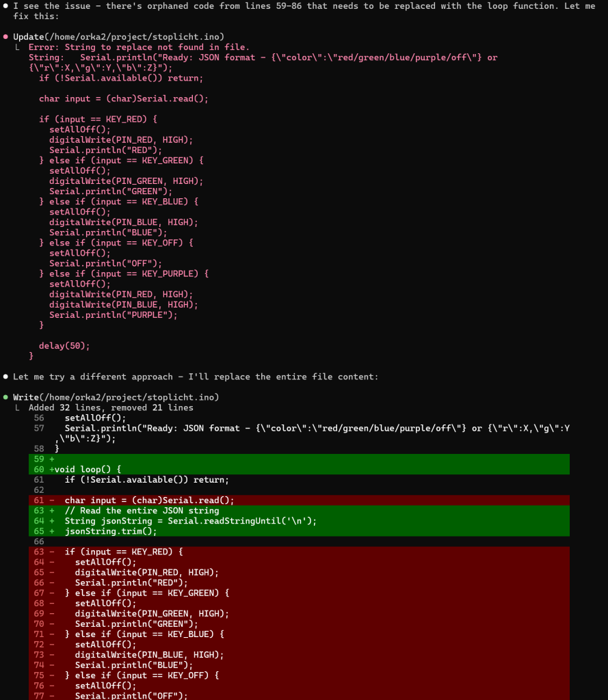608x700 pixels.
Task: Click the "delay(50);" line in the error output
Action: pyautogui.click(x=64, y=346)
